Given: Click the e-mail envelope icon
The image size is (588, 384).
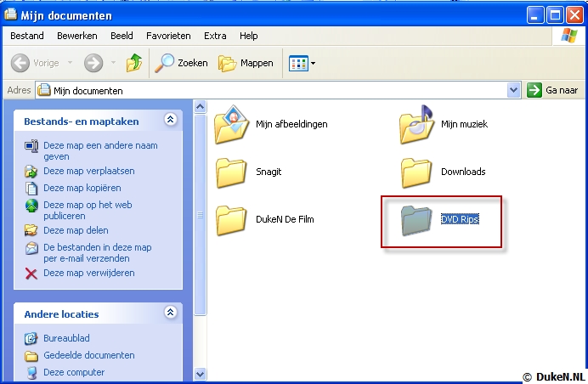Looking at the screenshot, I should [x=31, y=248].
